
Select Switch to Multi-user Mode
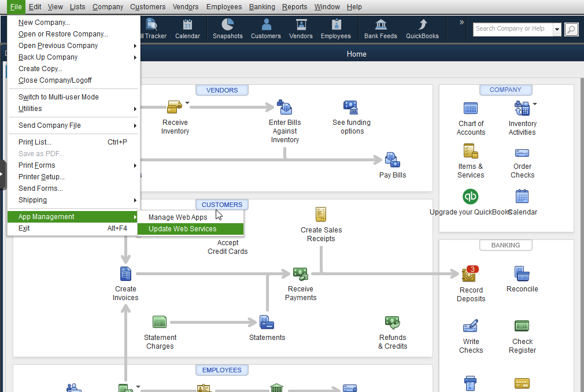pos(74,97)
